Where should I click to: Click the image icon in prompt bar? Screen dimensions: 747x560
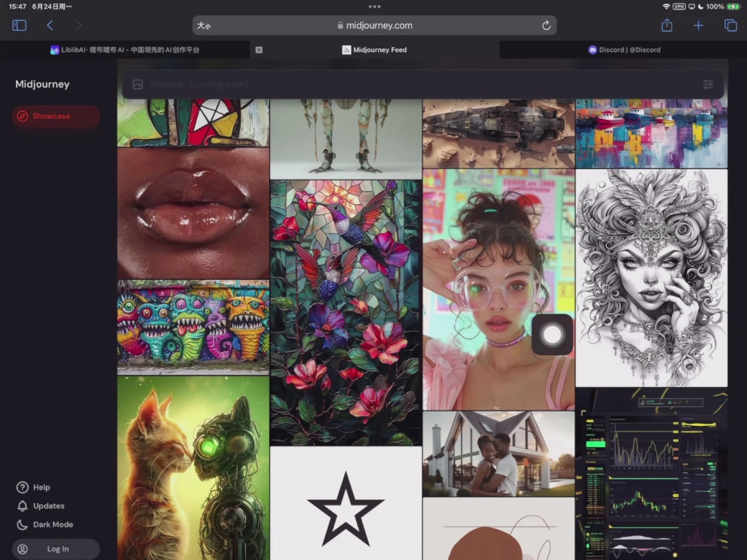pyautogui.click(x=138, y=85)
